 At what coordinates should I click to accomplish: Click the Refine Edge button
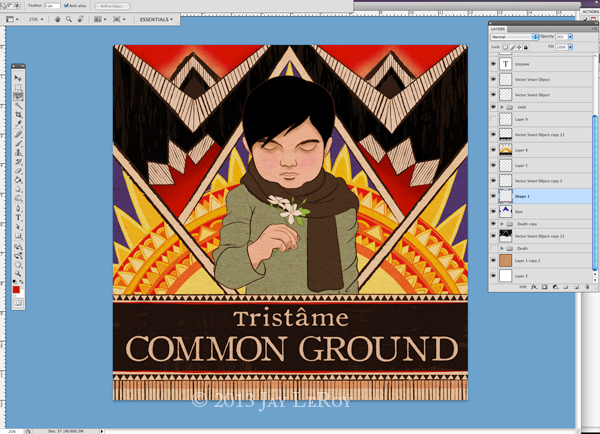112,6
